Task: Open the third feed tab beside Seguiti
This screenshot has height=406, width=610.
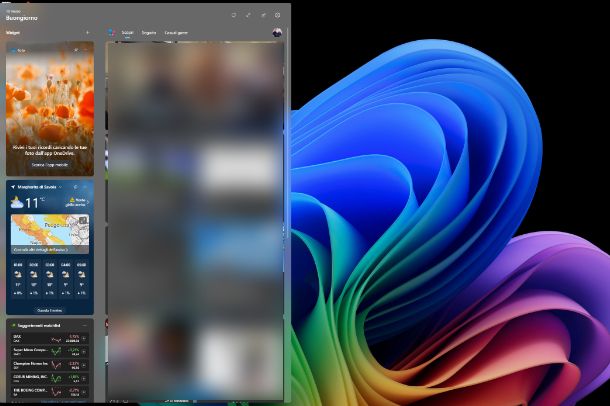Action: (176, 33)
